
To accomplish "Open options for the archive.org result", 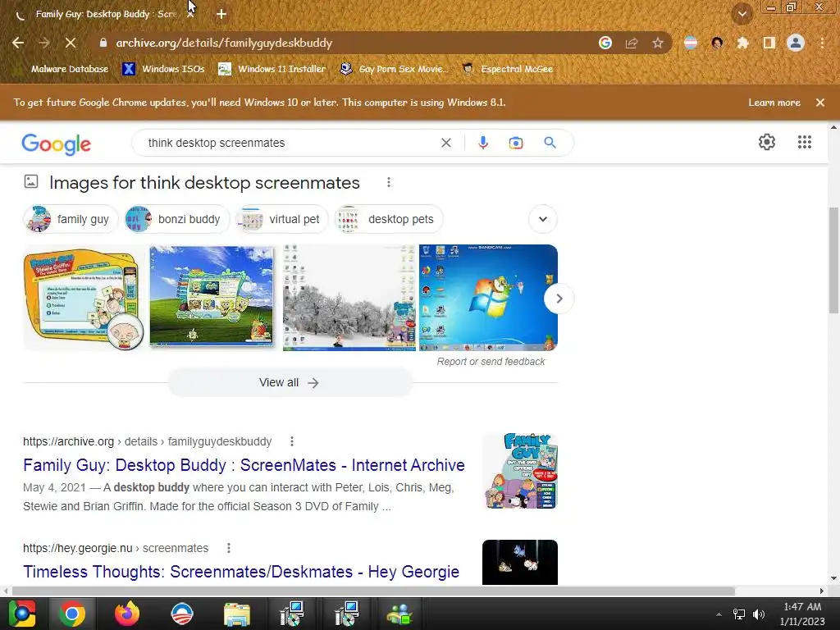I will pyautogui.click(x=291, y=441).
